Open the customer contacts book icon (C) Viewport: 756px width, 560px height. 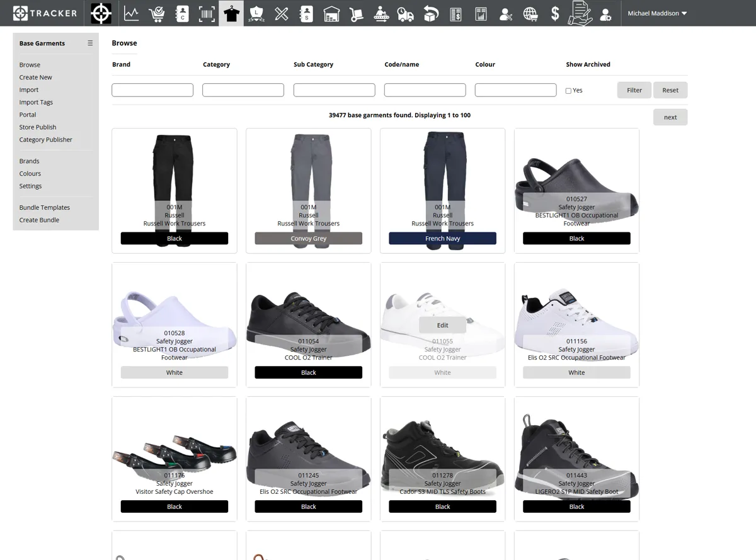(x=181, y=13)
